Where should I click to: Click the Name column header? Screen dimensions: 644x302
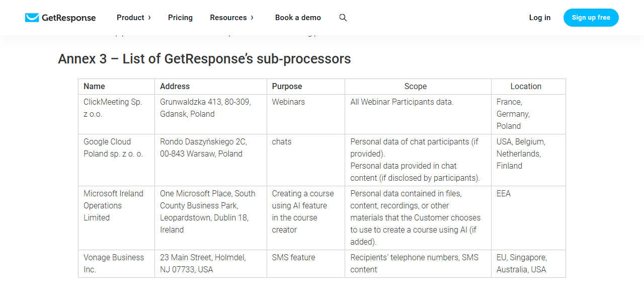click(116, 87)
